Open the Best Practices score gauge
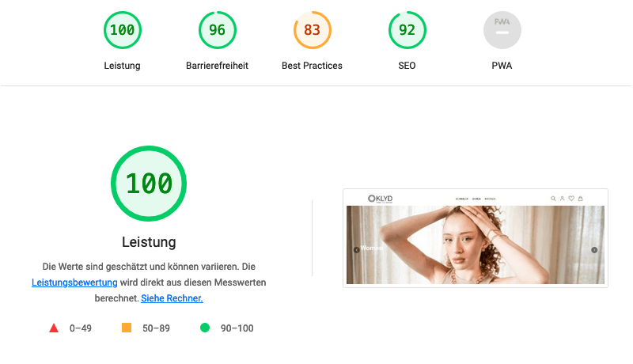633x364 pixels. click(x=312, y=31)
